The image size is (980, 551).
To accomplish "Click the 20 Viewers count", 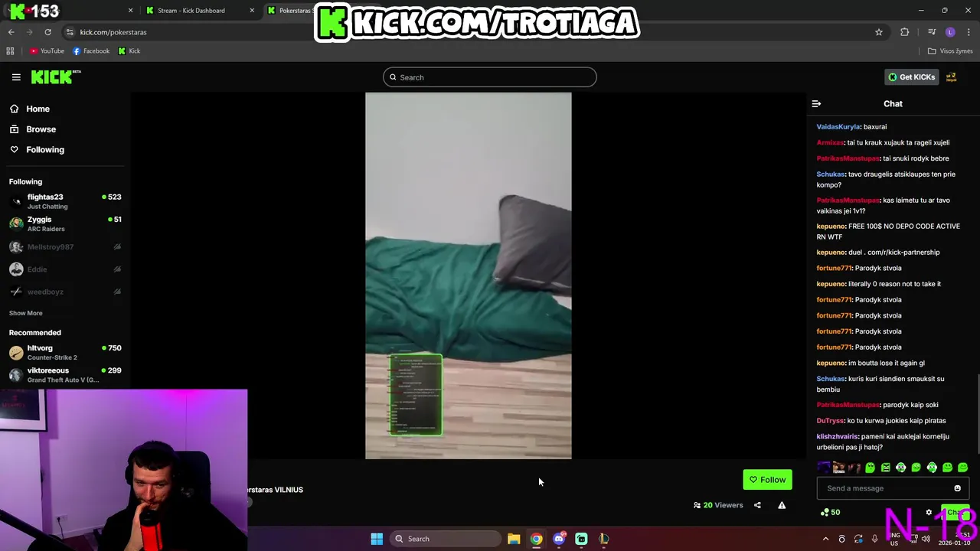I will (x=718, y=505).
